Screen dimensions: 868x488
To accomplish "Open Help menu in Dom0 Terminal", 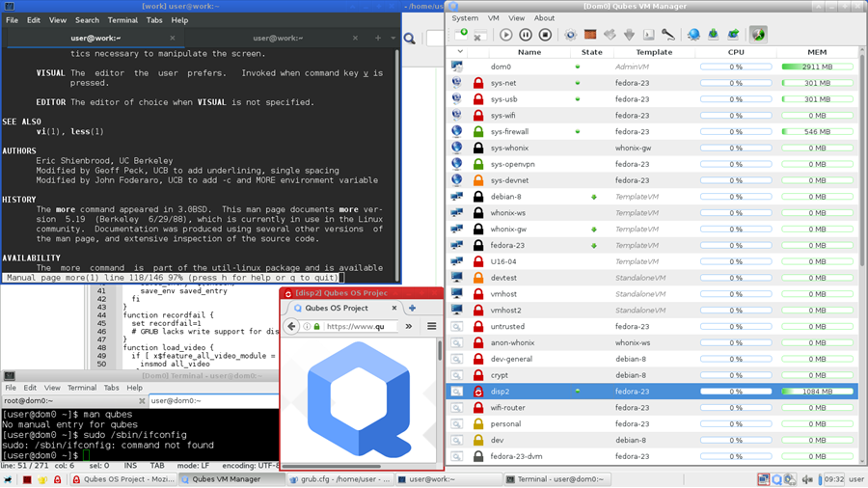I will 134,388.
